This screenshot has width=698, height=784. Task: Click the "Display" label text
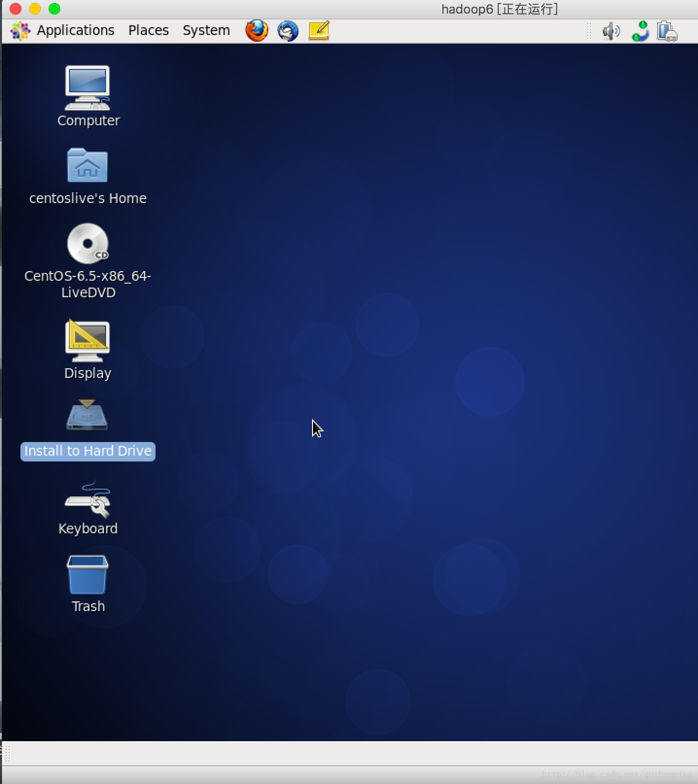[x=88, y=373]
